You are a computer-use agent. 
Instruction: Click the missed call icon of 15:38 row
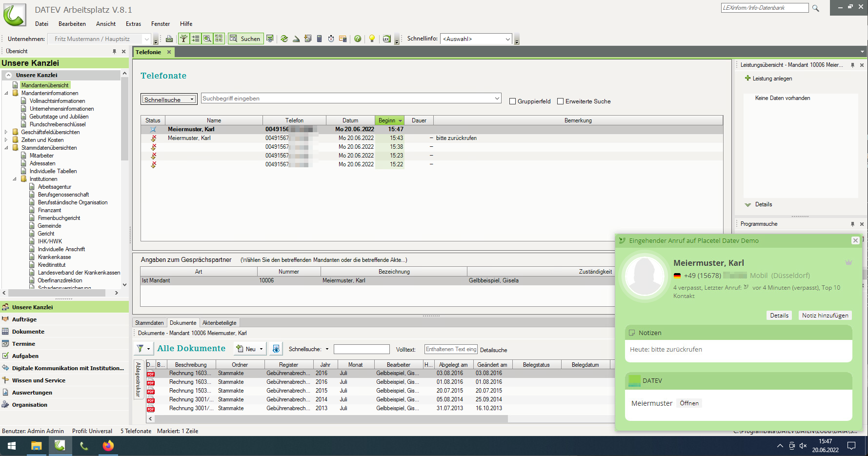(x=154, y=147)
